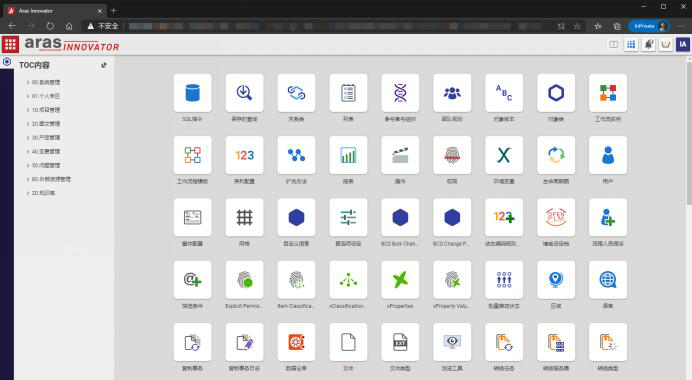This screenshot has width=692, height=380.
Task: Open the blue user person tile
Action: [608, 155]
